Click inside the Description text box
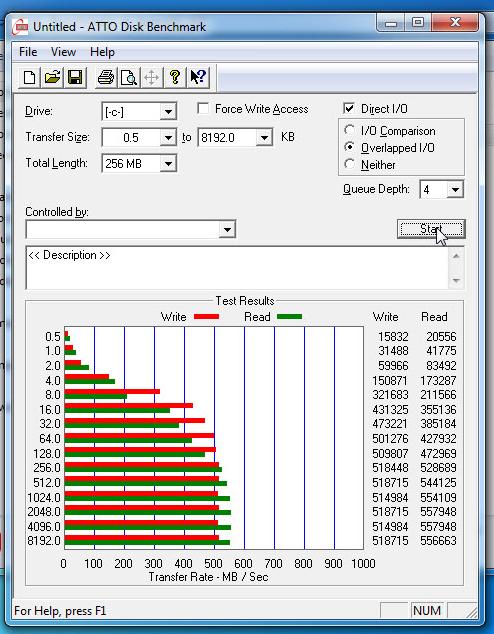This screenshot has height=634, width=494. tap(237, 267)
